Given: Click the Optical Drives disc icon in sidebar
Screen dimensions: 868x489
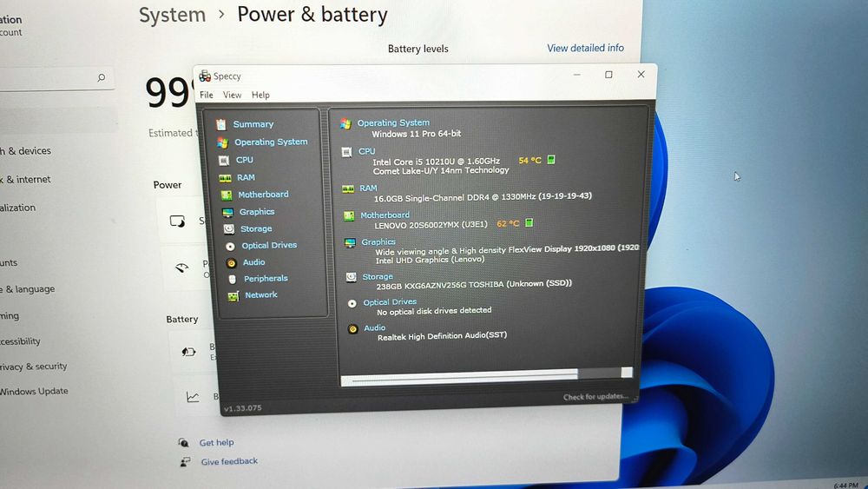Looking at the screenshot, I should [230, 247].
